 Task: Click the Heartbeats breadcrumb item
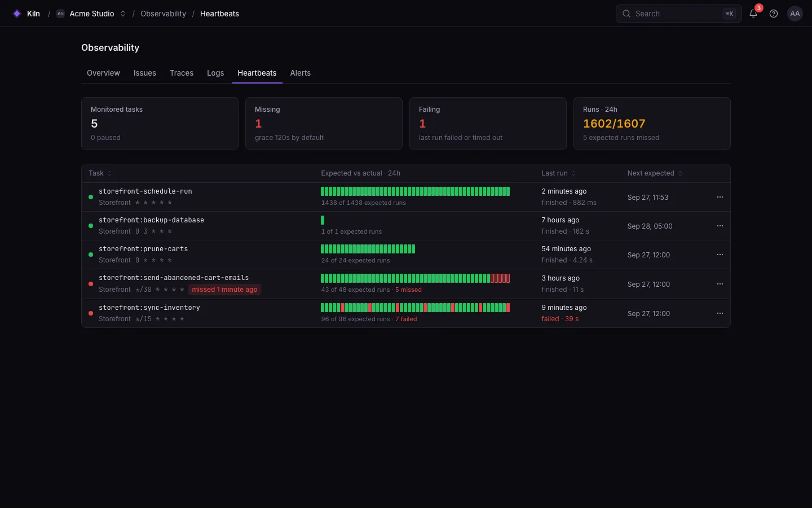click(x=219, y=14)
